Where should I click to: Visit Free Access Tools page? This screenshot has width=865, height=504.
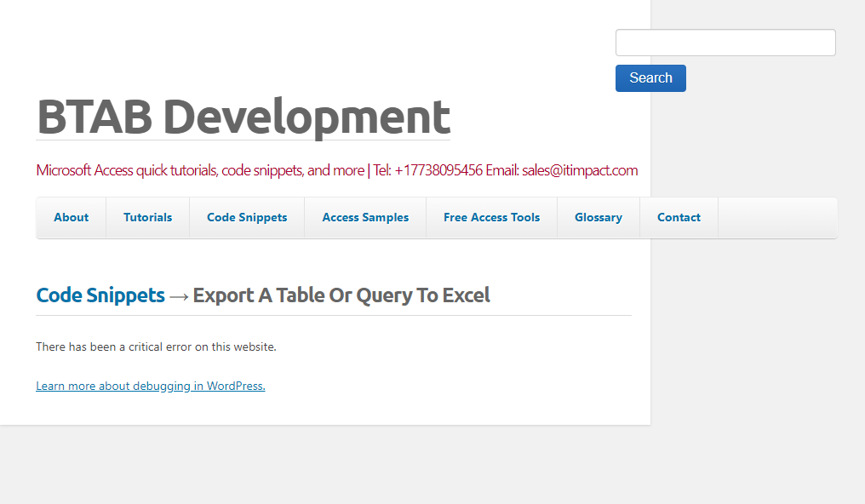(491, 217)
